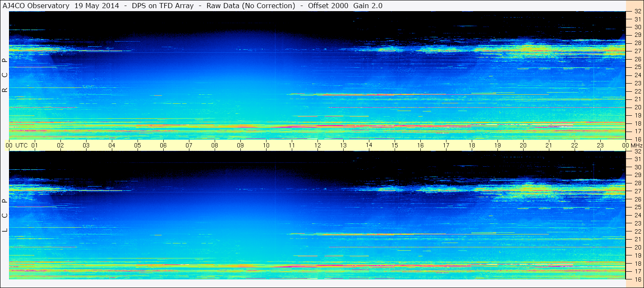This screenshot has width=644, height=288.
Task: Click the 13 hour marker on time axis
Action: 343,145
